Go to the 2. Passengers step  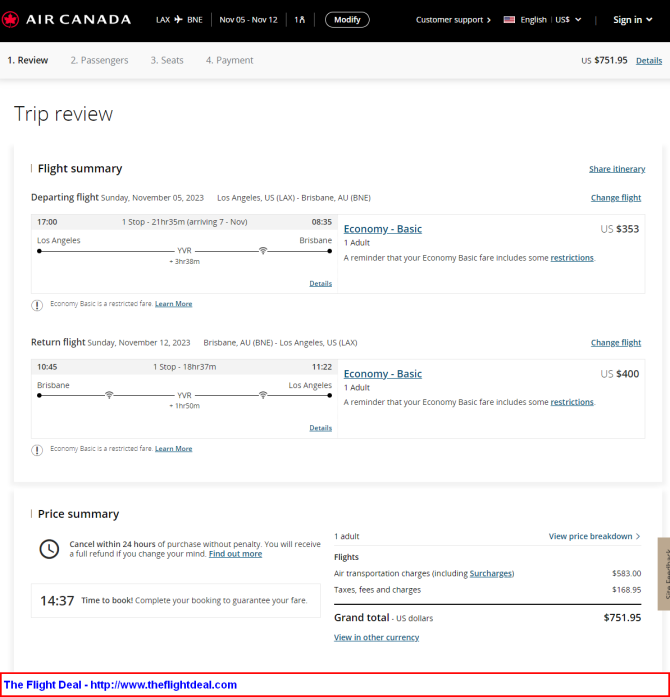(99, 60)
